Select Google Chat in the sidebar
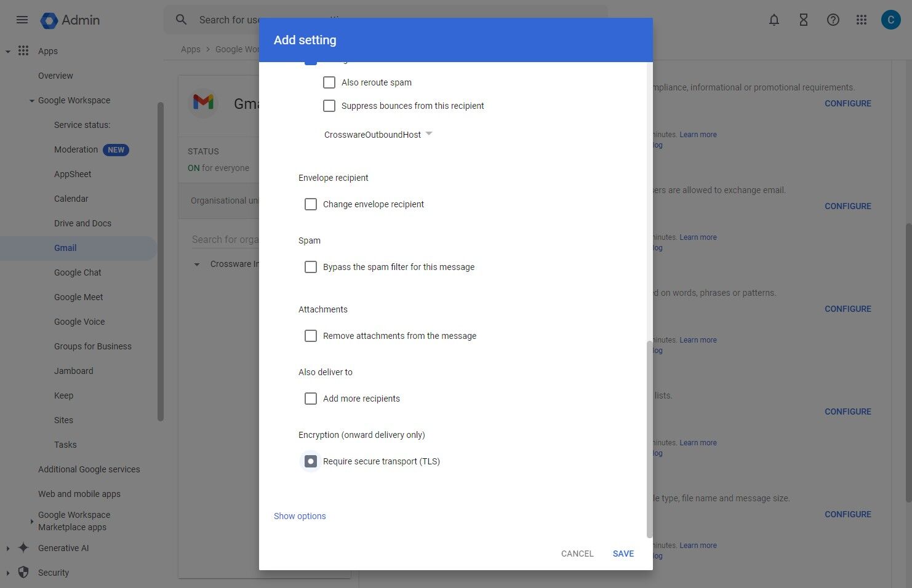Viewport: 912px width, 588px height. coord(78,272)
